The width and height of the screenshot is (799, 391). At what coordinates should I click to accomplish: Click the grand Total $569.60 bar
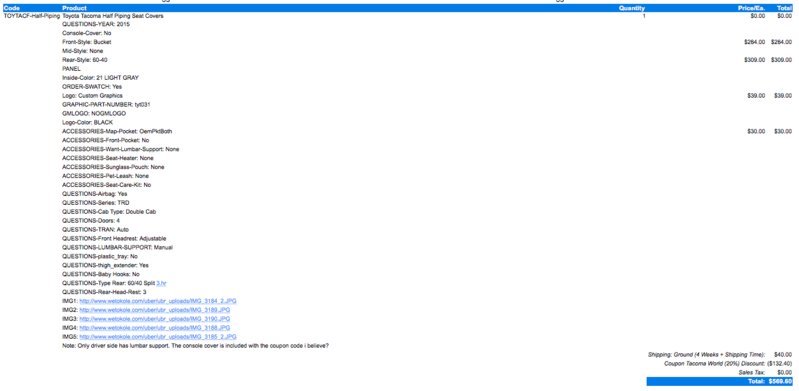(x=720, y=381)
